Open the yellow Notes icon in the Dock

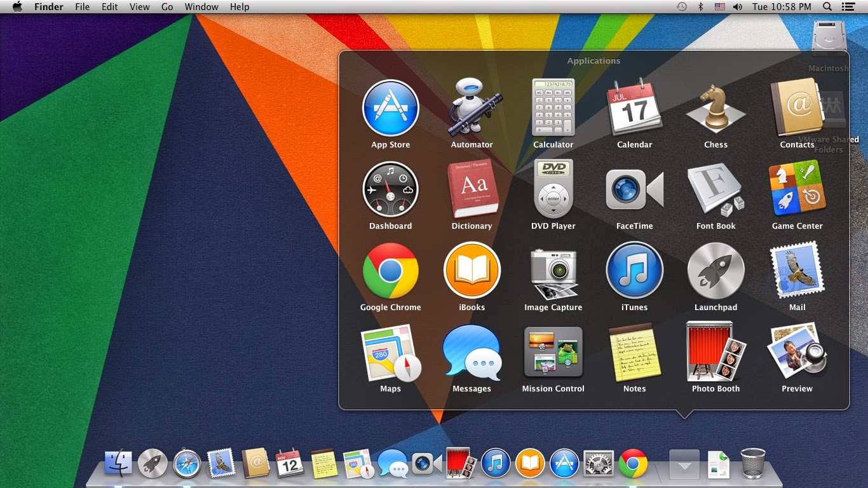324,463
